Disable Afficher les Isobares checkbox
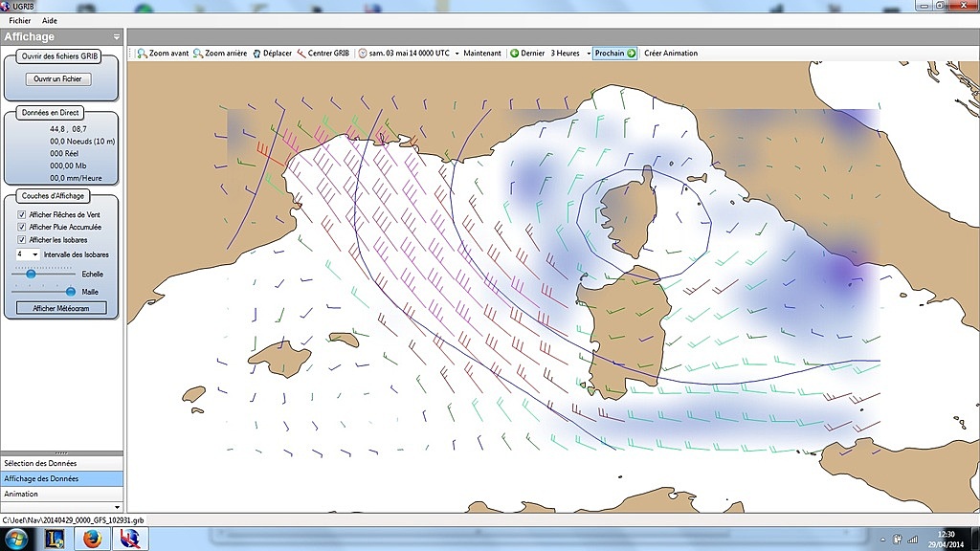Viewport: 980px width, 551px height. [x=22, y=239]
